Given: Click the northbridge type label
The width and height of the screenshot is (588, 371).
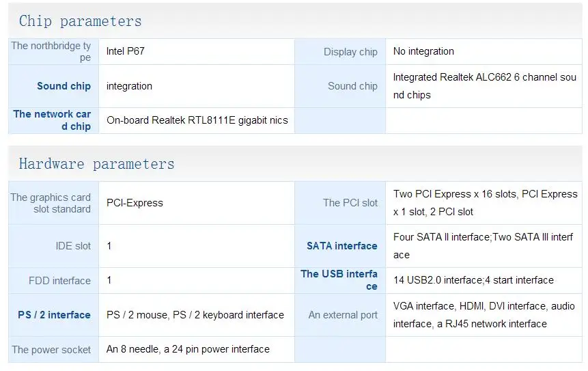Looking at the screenshot, I should coord(51,51).
